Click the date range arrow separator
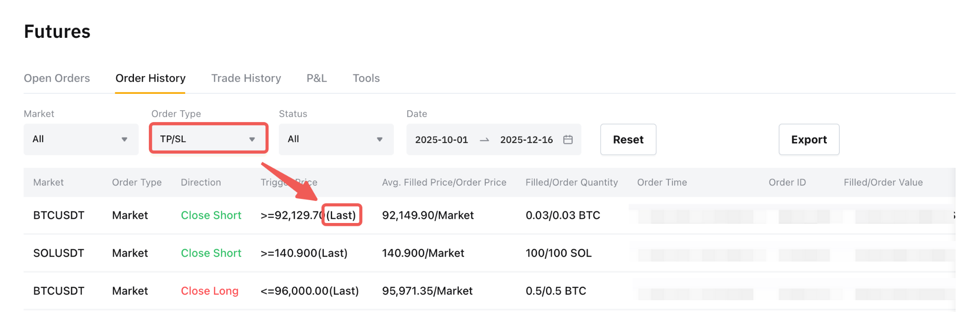This screenshot has height=312, width=980. tap(484, 140)
